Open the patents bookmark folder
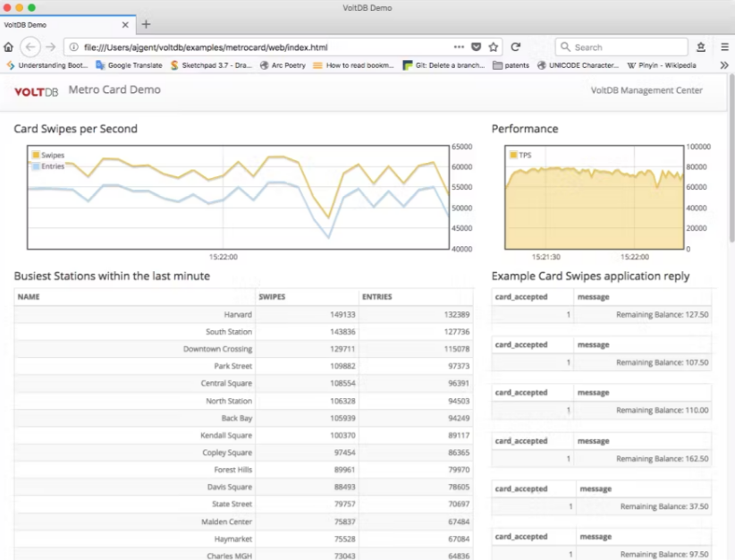Screen dimensions: 735x560 [x=510, y=65]
